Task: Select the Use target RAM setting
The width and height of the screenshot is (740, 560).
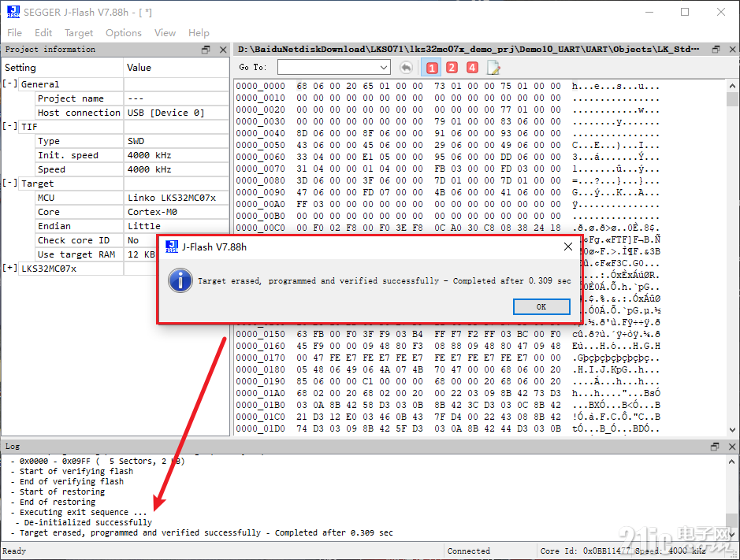Action: pos(76,254)
